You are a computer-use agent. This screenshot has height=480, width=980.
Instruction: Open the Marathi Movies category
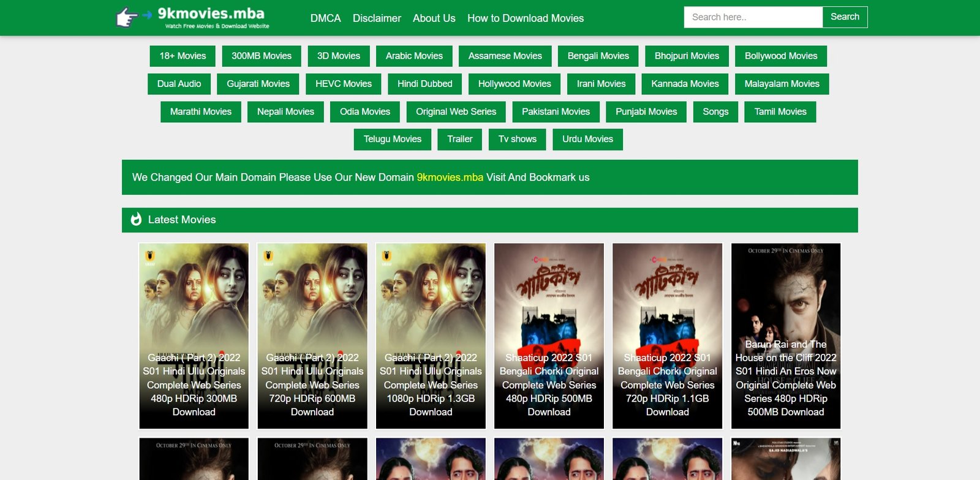201,111
